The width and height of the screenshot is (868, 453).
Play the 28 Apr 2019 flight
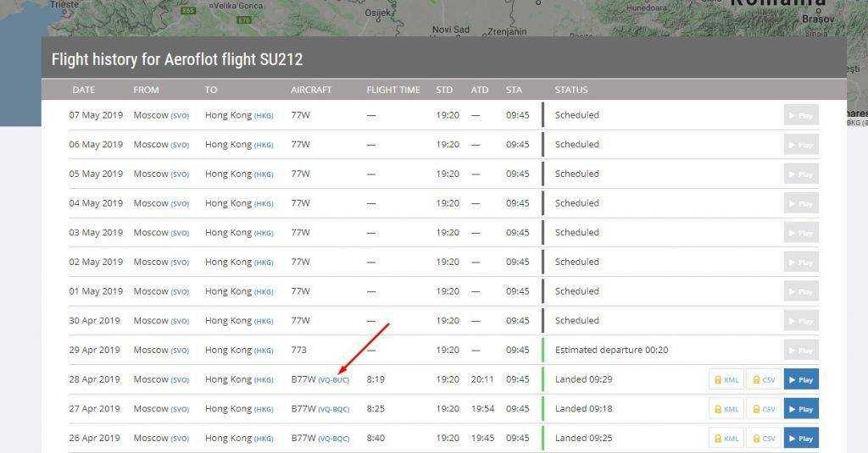(801, 379)
